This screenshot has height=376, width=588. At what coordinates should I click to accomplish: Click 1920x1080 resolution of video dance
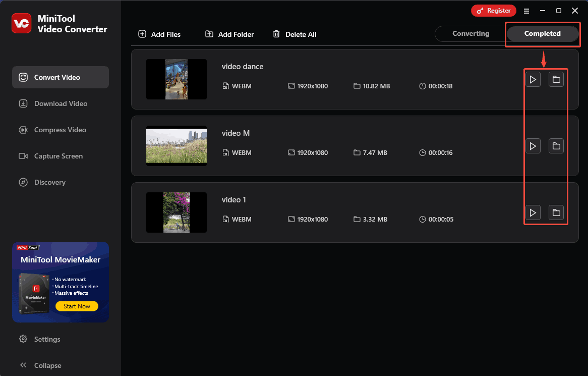(312, 86)
